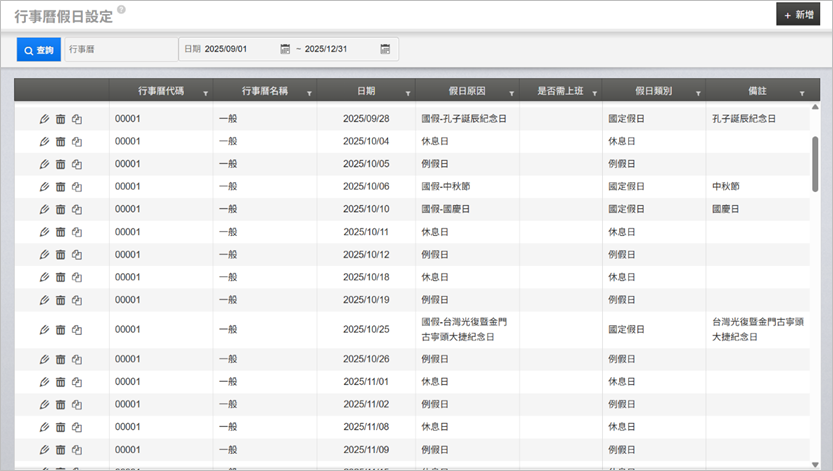Click 是否需上班 column header

point(559,91)
